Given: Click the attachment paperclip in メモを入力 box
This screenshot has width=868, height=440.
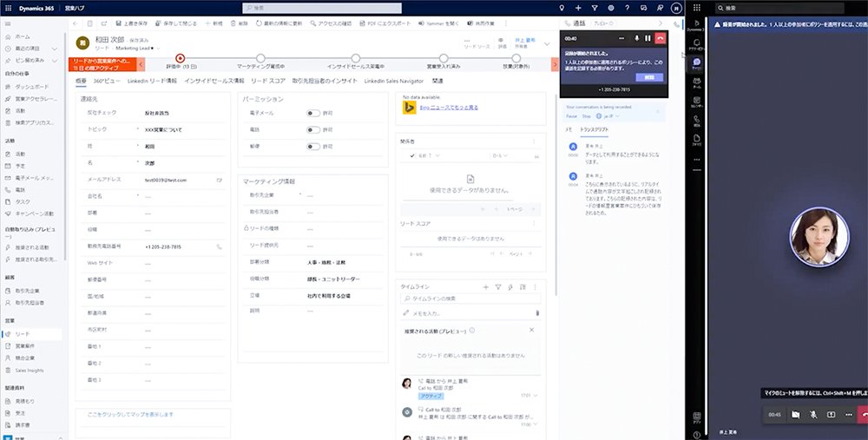Looking at the screenshot, I should coord(537,312).
